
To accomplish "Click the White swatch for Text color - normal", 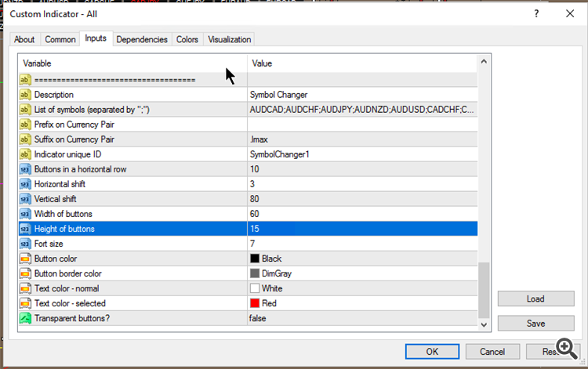I will pyautogui.click(x=255, y=288).
